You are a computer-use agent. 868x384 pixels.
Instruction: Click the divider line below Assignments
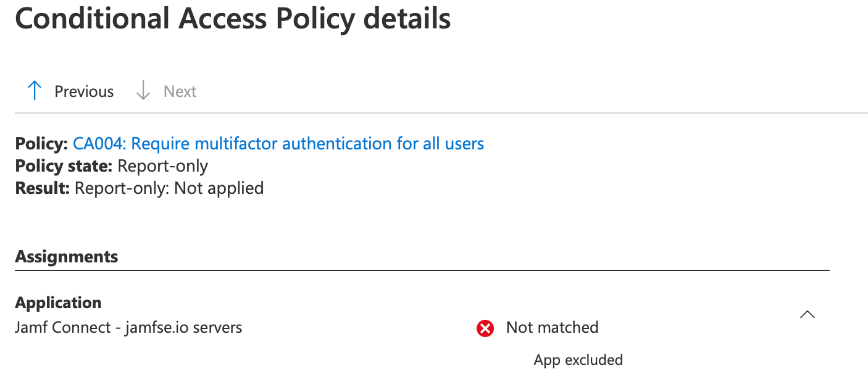coord(422,270)
